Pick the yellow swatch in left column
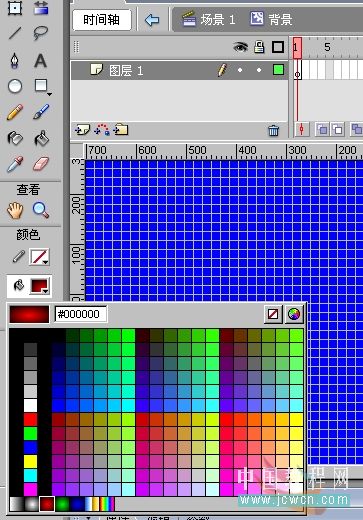363x520 pixels. pos(30,462)
